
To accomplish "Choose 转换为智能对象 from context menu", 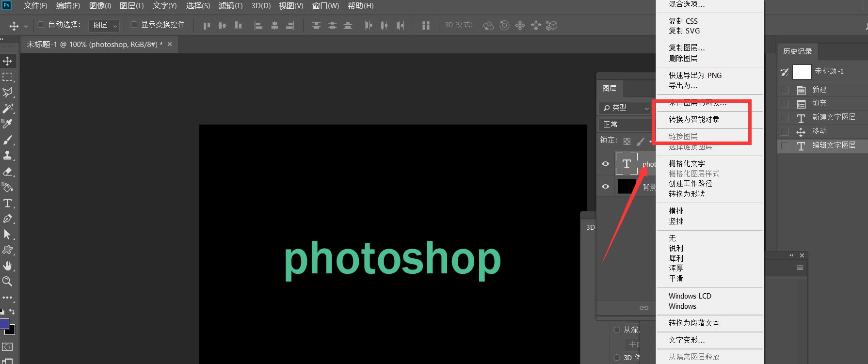I will (x=694, y=119).
